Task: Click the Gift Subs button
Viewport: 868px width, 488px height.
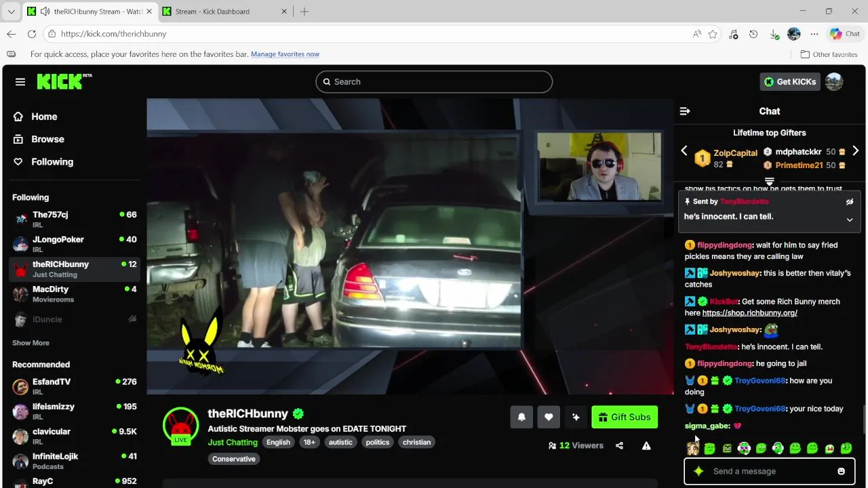Action: [x=625, y=417]
